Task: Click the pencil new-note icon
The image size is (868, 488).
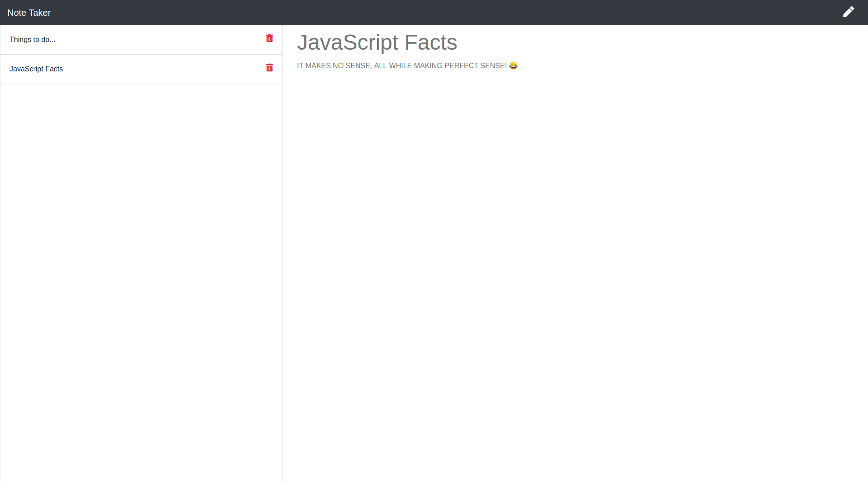Action: click(848, 12)
